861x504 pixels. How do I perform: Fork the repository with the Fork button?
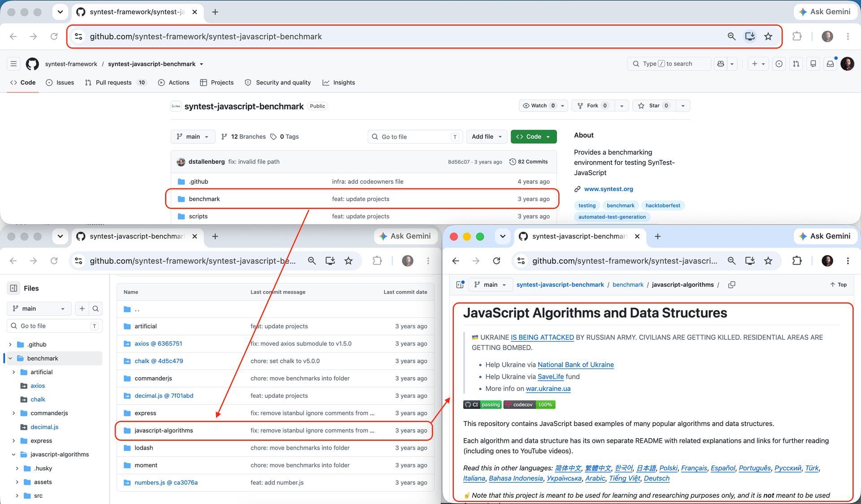[x=593, y=106]
